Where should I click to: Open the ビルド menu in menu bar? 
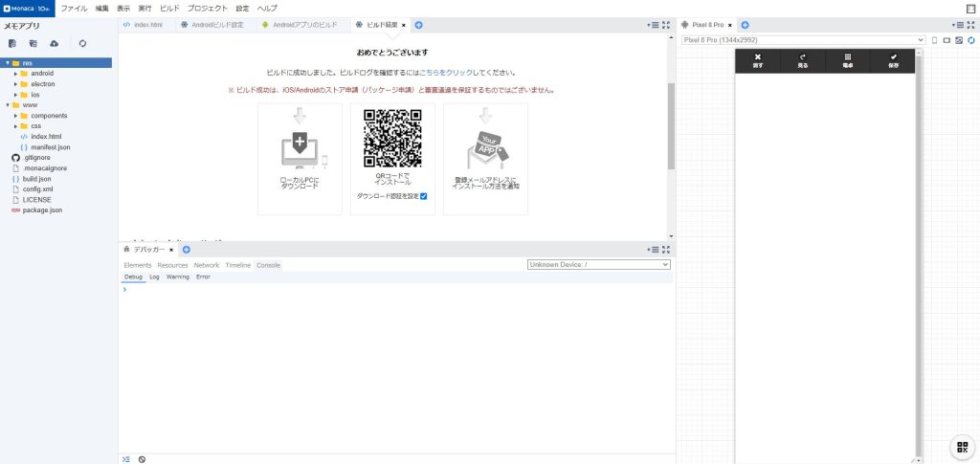(169, 8)
